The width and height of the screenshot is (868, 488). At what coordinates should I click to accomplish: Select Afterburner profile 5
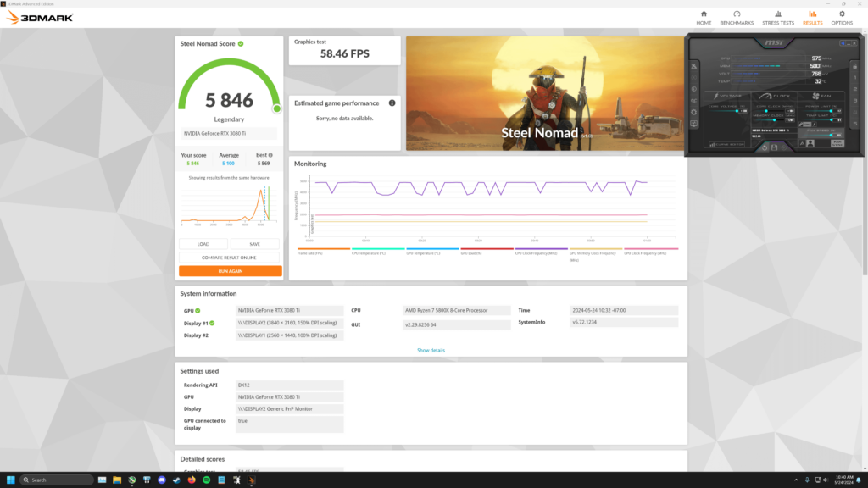click(855, 124)
